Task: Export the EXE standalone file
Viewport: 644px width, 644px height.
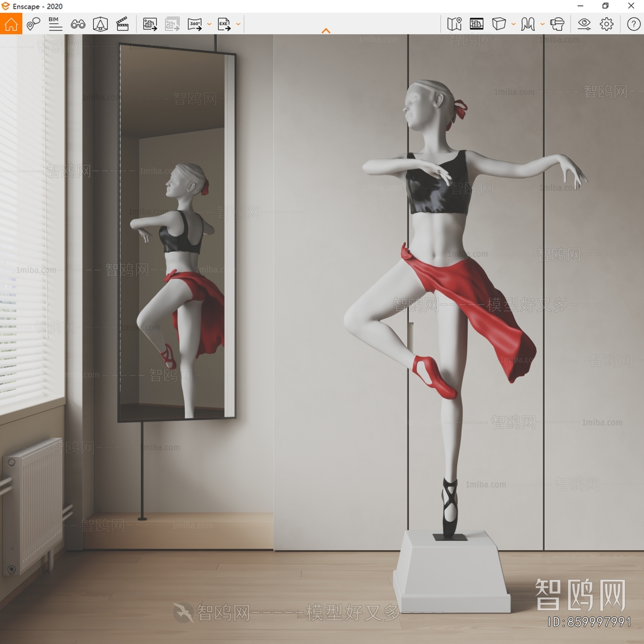Action: (x=224, y=24)
